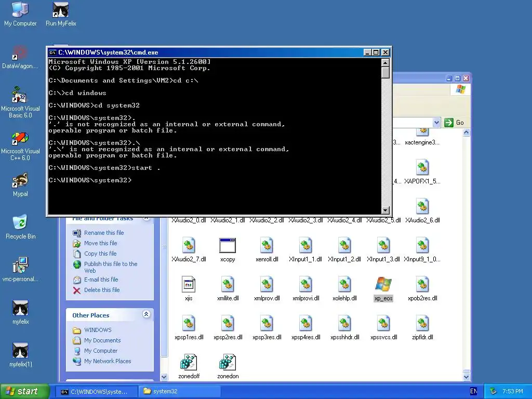Click inside the command prompt area
The height and width of the screenshot is (399, 532).
pos(215,136)
